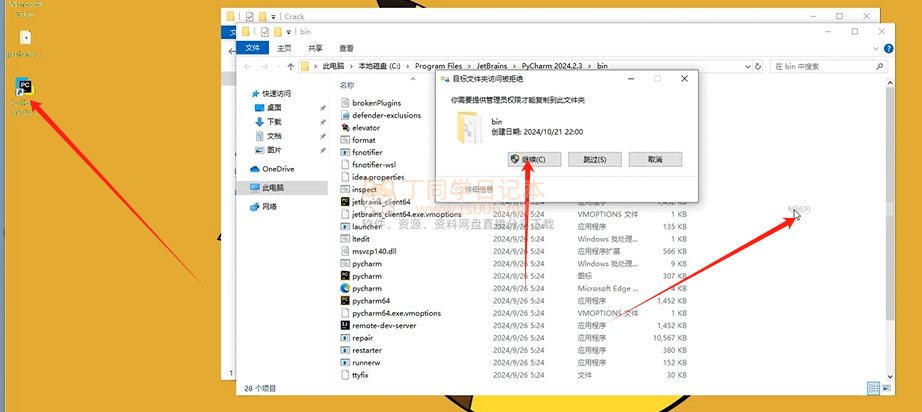Select the pycharm 图标 file of 307 KB

[x=366, y=276]
